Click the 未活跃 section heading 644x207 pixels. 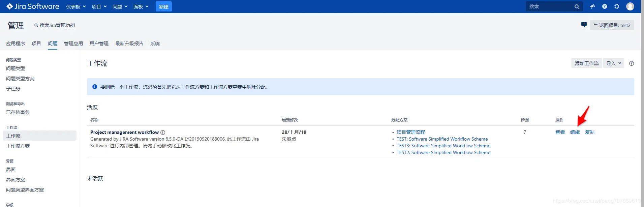pyautogui.click(x=95, y=178)
